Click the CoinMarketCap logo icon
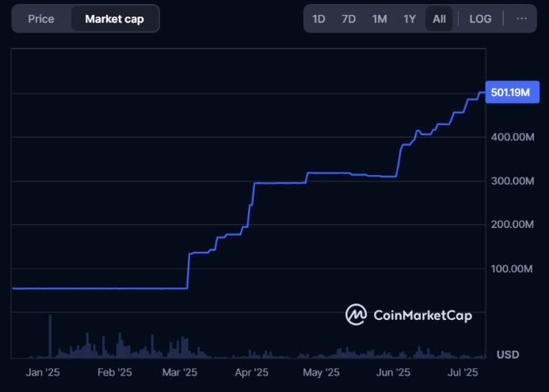Image resolution: width=549 pixels, height=392 pixels. pos(356,314)
